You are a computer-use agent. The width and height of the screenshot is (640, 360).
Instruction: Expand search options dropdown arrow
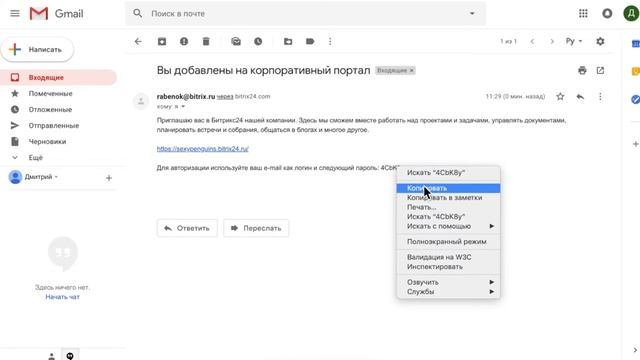tap(472, 13)
